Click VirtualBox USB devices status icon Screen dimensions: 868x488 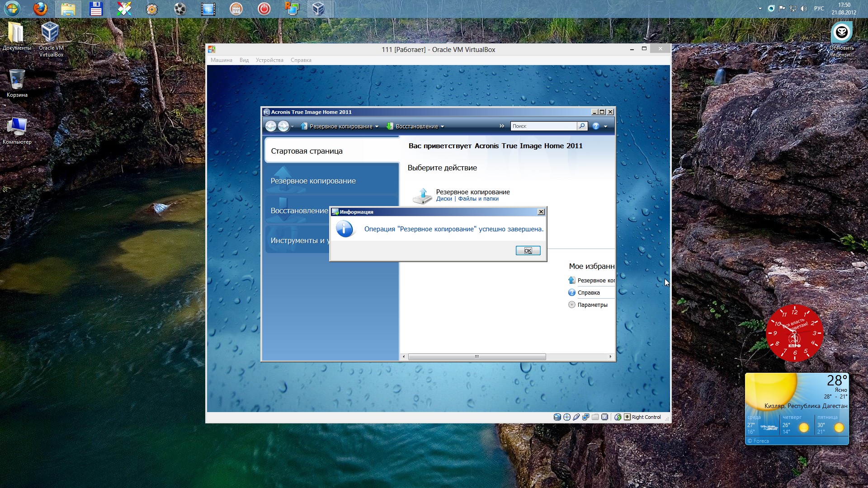(x=576, y=417)
